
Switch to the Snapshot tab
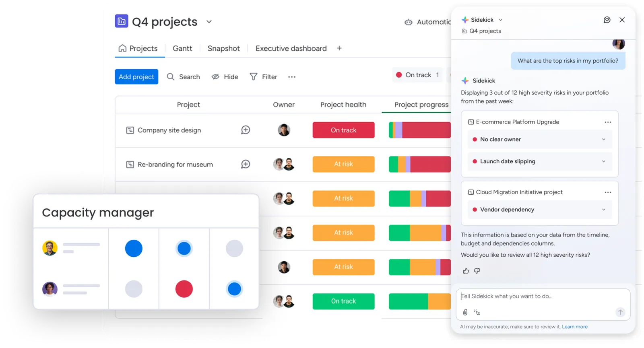point(223,48)
